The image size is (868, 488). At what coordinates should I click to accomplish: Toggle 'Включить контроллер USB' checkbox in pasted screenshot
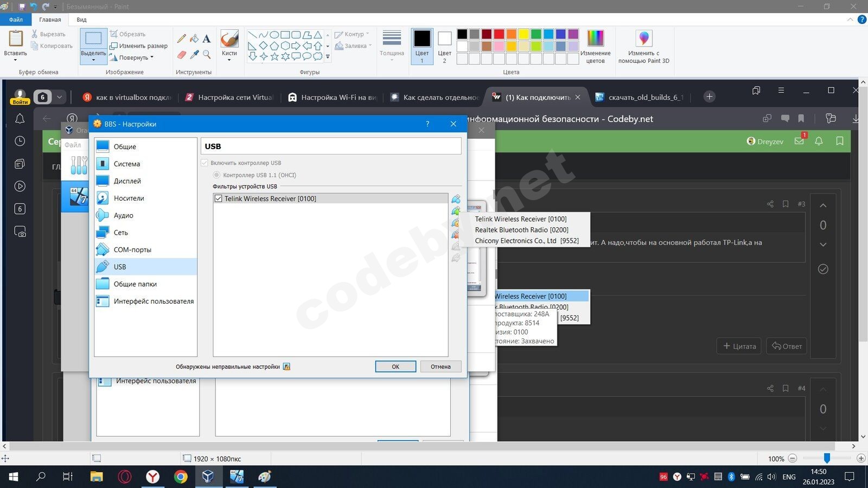[205, 163]
